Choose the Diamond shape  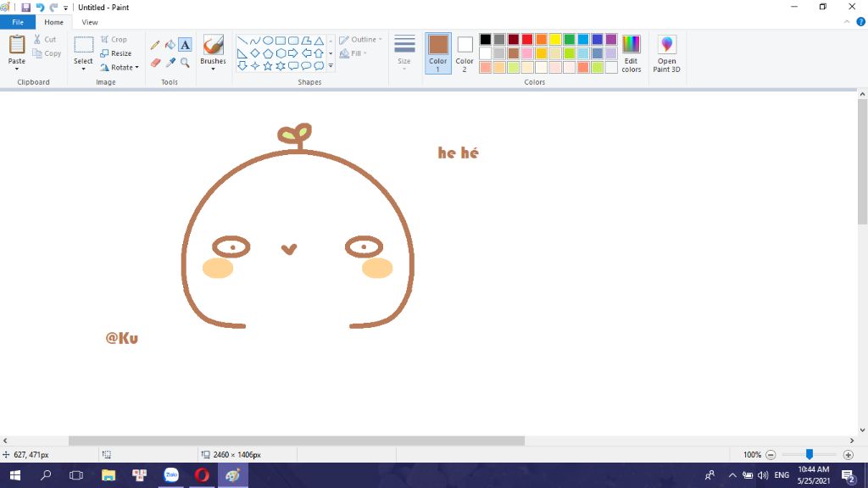tap(254, 53)
